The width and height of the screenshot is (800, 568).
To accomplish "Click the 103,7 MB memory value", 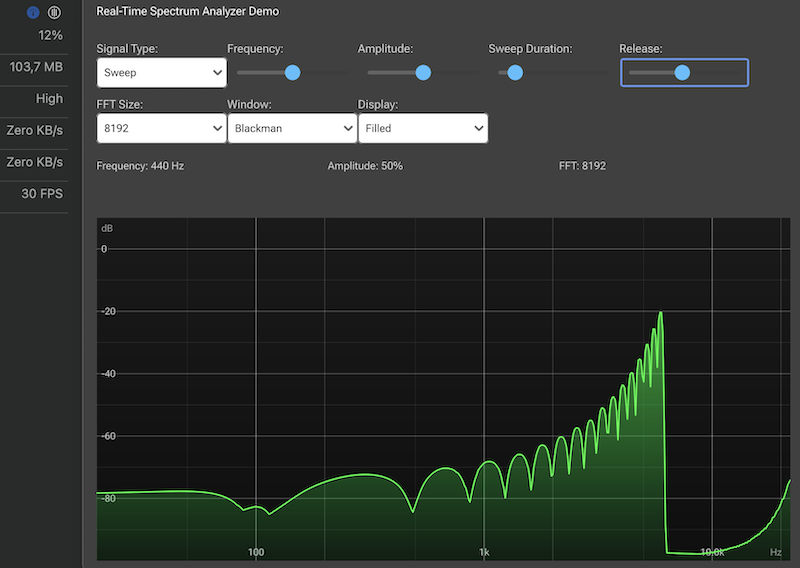I will pos(36,67).
